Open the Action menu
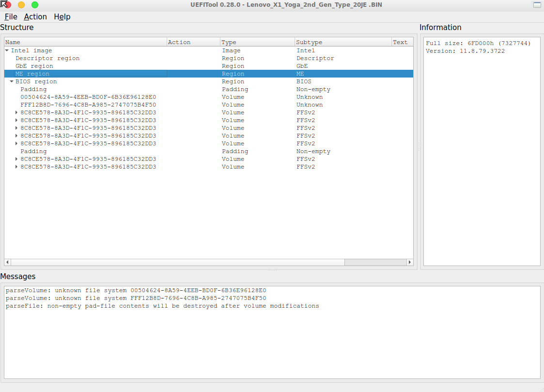The width and height of the screenshot is (544, 392). coord(35,16)
